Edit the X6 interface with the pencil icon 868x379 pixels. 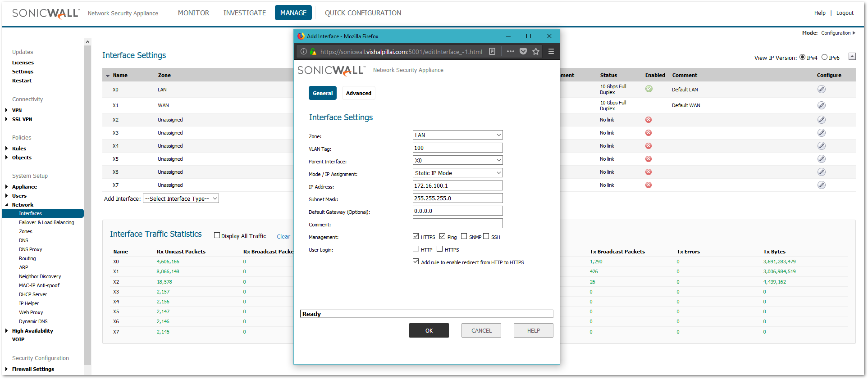[x=822, y=172]
